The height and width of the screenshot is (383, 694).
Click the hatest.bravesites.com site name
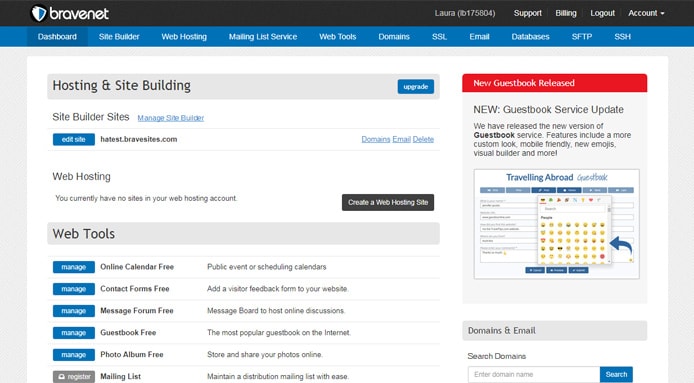click(x=139, y=139)
